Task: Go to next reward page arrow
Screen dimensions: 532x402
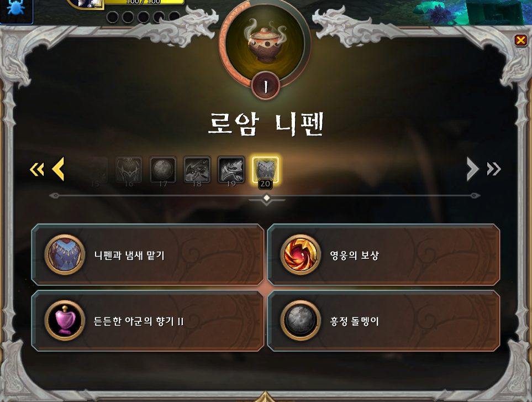Action: (x=473, y=169)
